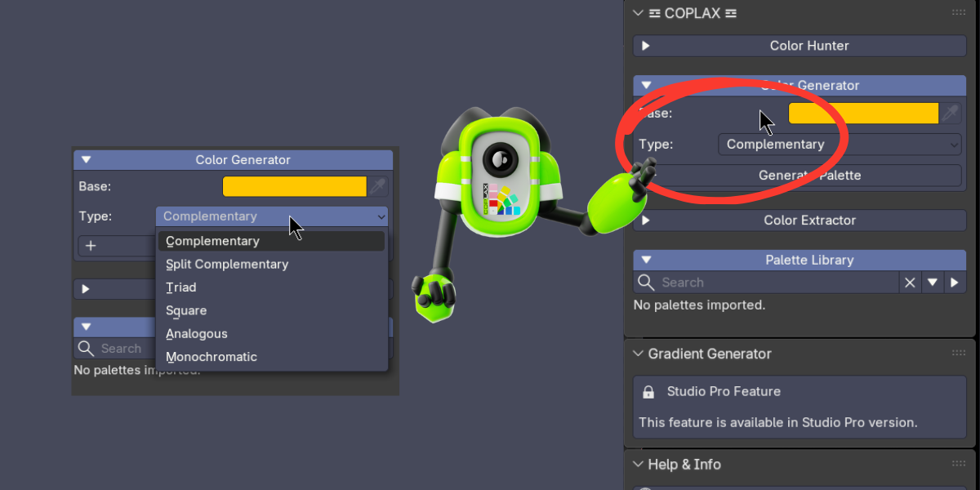Click the 'Type:' label in right sidebar

tap(656, 145)
